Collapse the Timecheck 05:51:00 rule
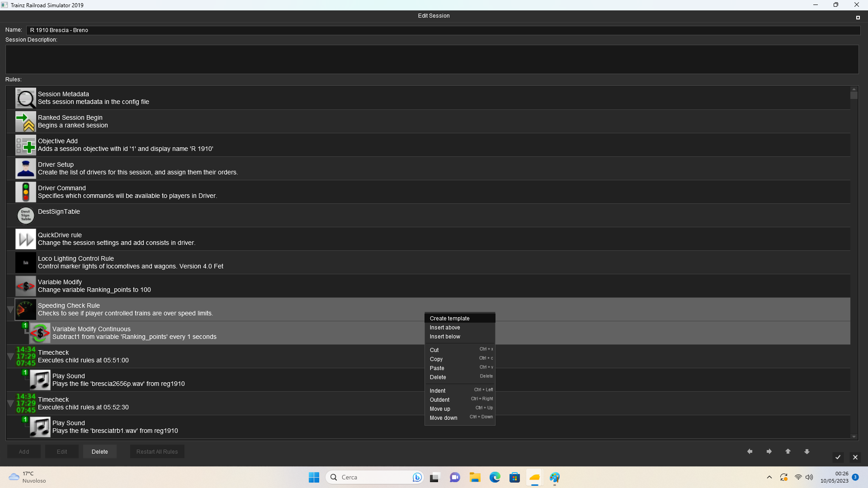 tap(10, 357)
